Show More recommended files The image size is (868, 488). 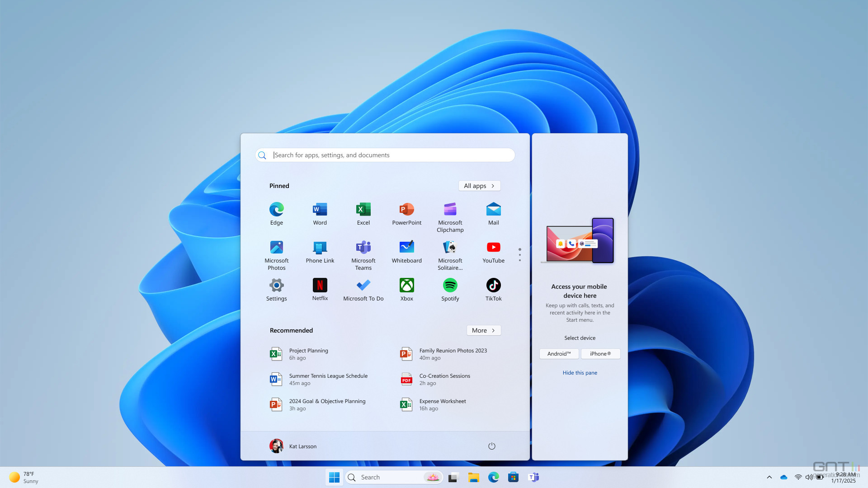(x=483, y=330)
